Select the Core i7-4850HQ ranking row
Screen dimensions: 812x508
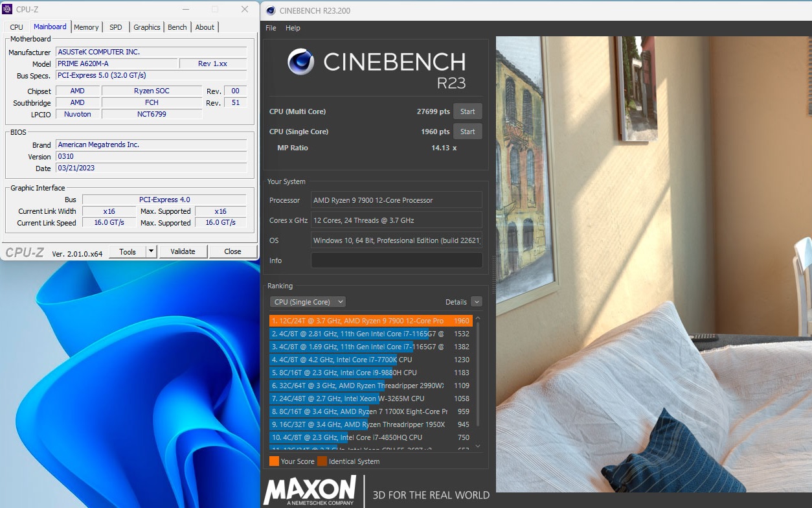[x=371, y=437]
